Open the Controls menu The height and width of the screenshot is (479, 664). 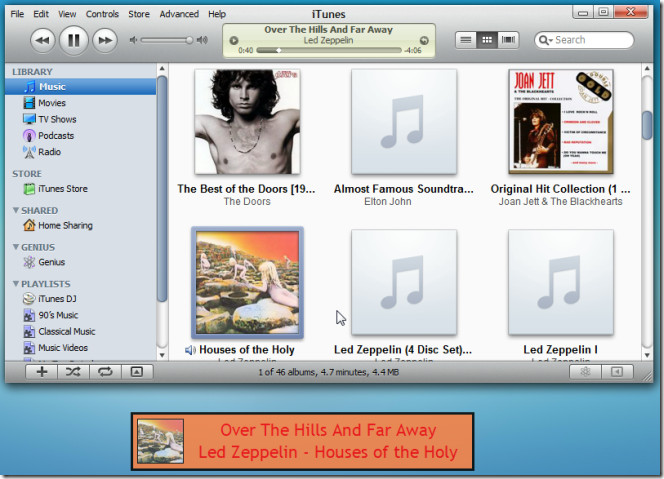[102, 14]
